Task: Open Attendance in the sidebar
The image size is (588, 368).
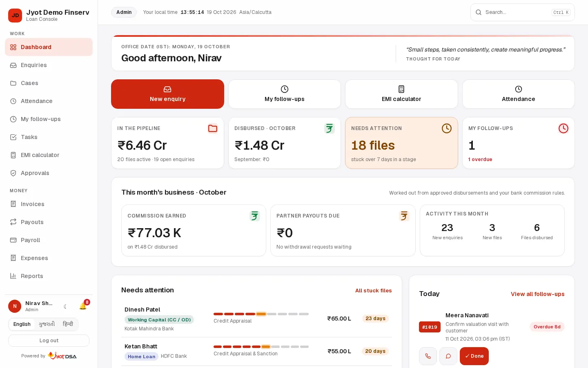Action: pyautogui.click(x=49, y=101)
